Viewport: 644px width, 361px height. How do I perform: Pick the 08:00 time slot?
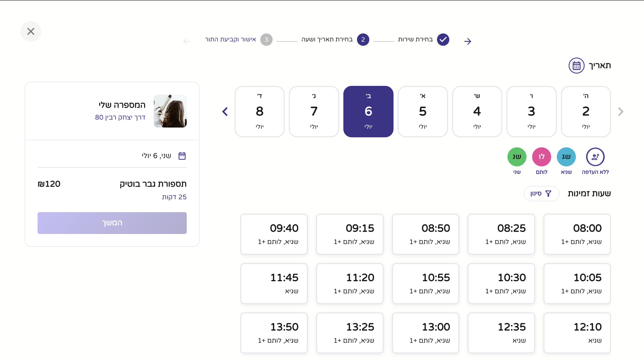pos(577,234)
